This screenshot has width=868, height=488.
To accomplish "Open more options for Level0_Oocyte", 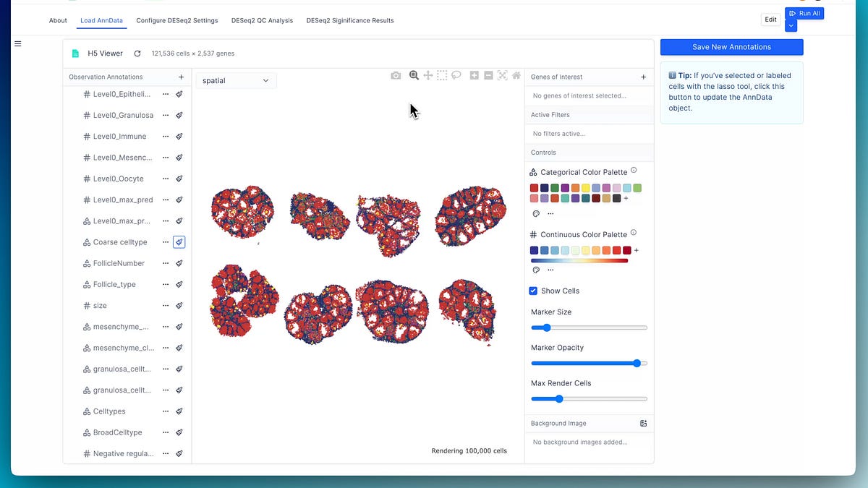I will pos(166,179).
